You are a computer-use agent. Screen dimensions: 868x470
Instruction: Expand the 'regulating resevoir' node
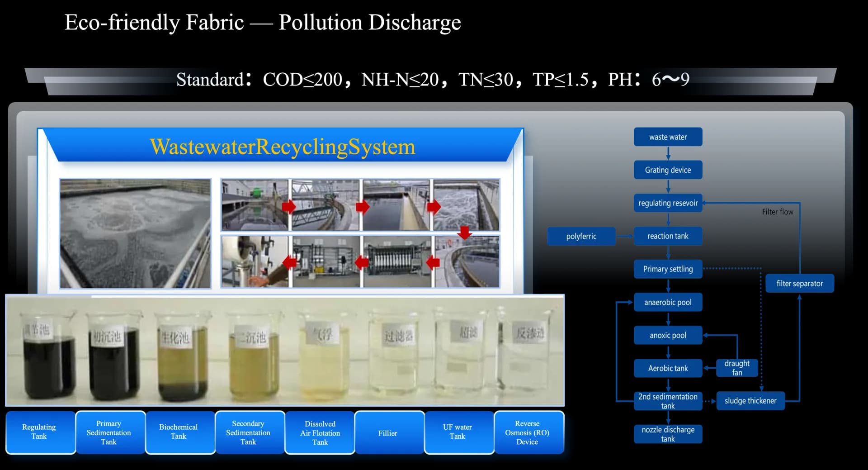click(x=668, y=203)
